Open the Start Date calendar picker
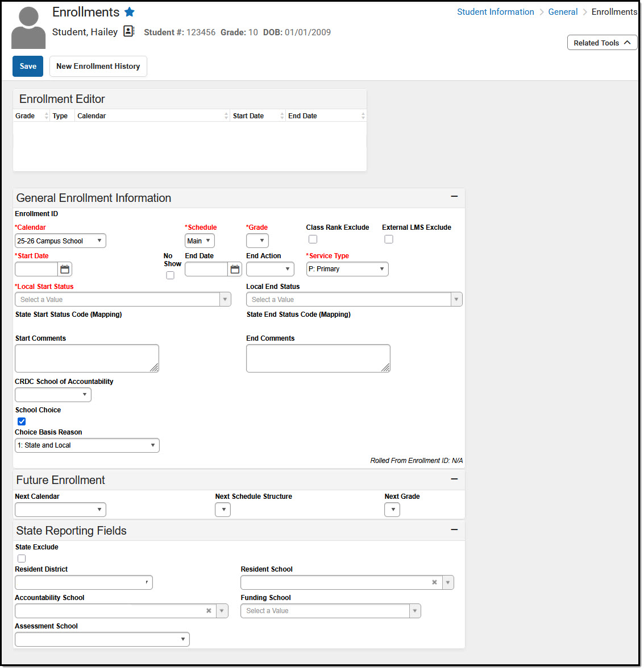The width and height of the screenshot is (644, 670). coord(65,270)
